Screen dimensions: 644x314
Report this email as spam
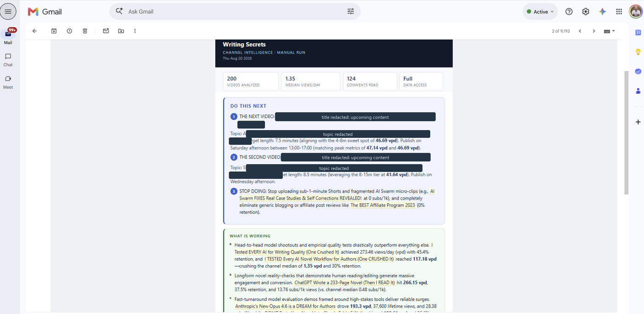69,31
